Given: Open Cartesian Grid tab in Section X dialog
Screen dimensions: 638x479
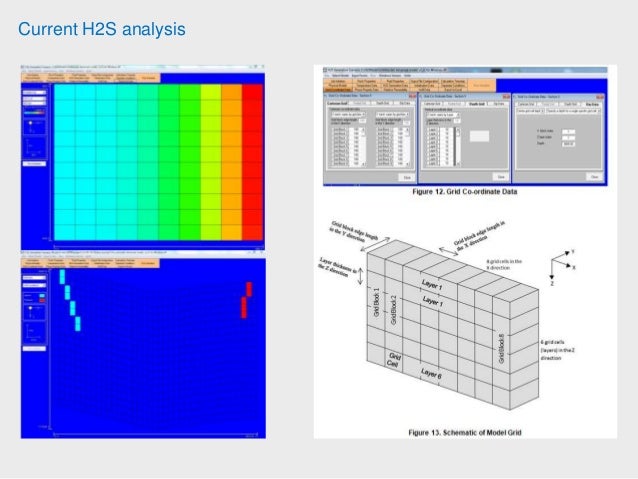Looking at the screenshot, I should pyautogui.click(x=337, y=104).
